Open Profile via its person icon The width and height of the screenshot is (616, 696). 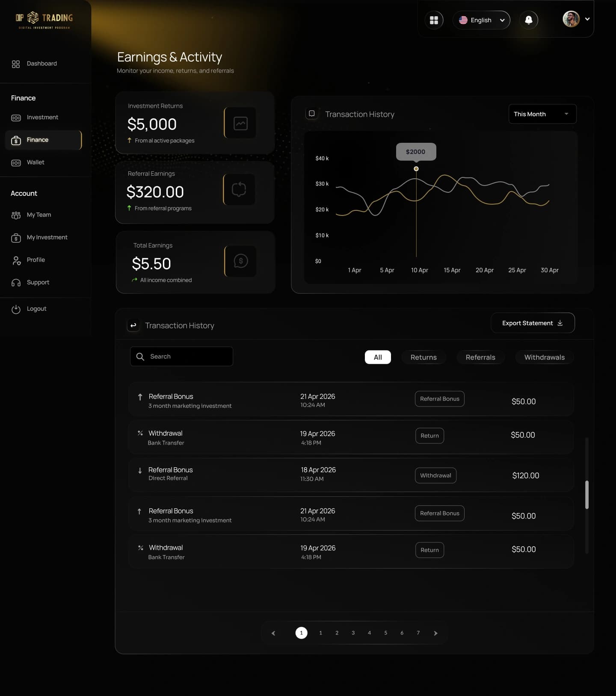pyautogui.click(x=16, y=260)
